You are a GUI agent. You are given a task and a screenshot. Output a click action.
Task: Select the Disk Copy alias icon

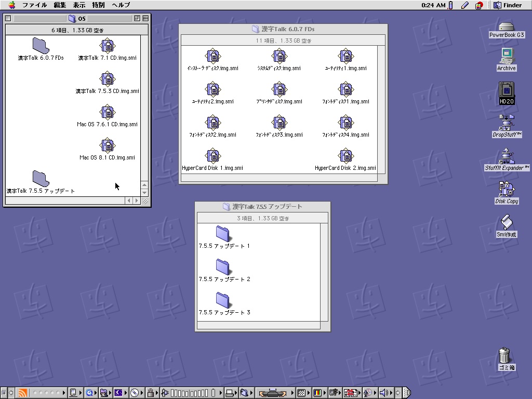point(507,189)
